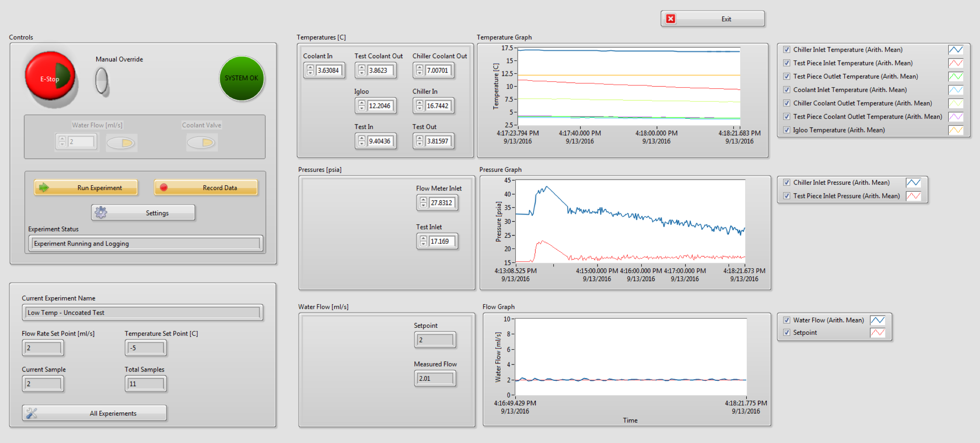The image size is (980, 443).
Task: Click Coolant Inlet Temperature plot line icon
Action: coord(956,90)
